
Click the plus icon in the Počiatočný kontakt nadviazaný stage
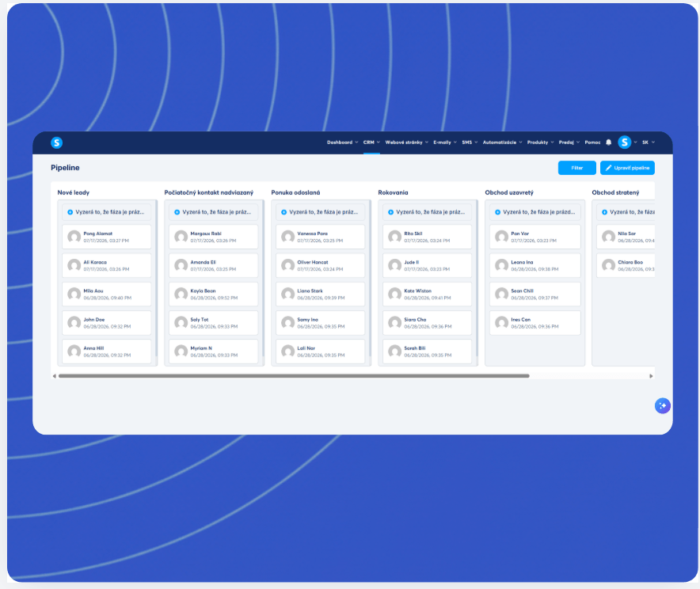pos(177,212)
